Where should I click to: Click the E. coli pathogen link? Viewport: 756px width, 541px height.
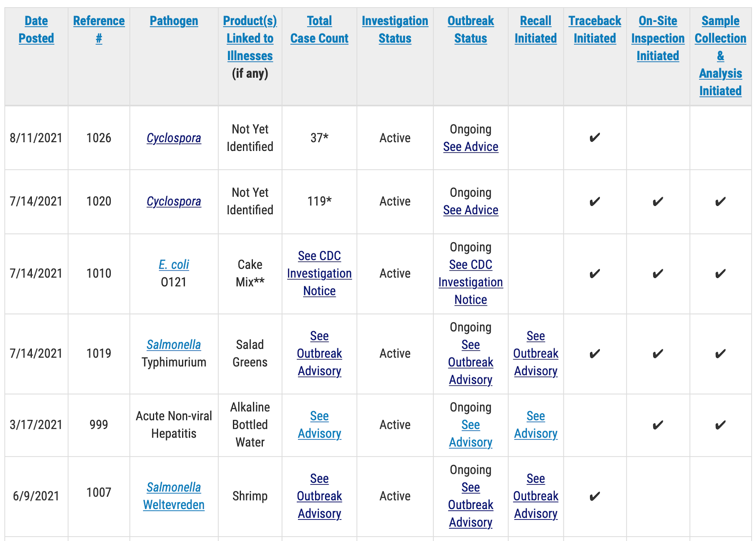coord(174,265)
